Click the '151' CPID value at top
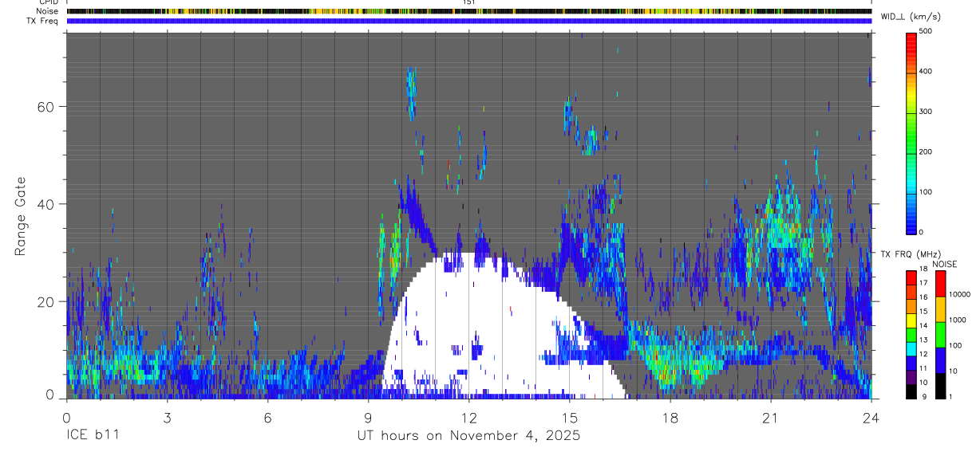The image size is (980, 452). [x=468, y=2]
